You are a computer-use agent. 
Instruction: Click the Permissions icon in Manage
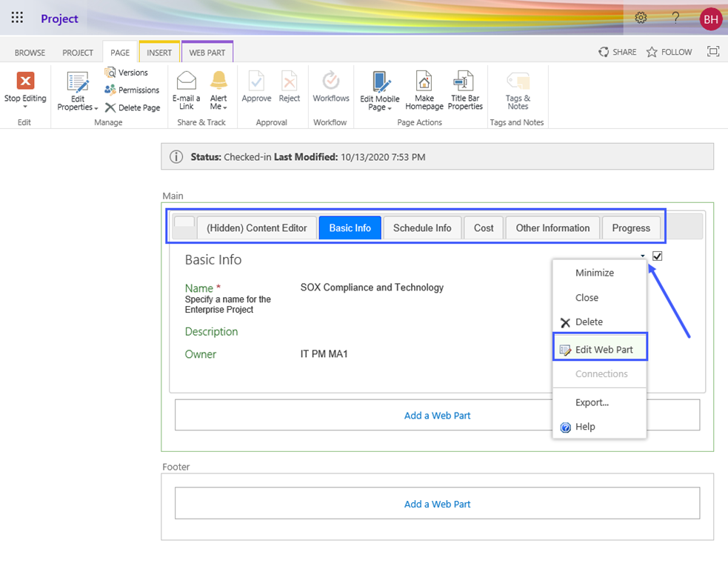(110, 90)
